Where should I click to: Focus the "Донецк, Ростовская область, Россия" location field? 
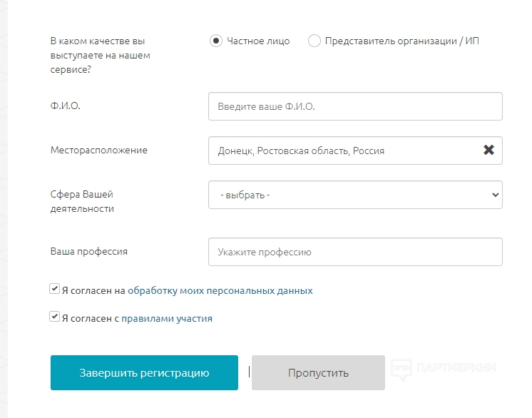pos(342,151)
